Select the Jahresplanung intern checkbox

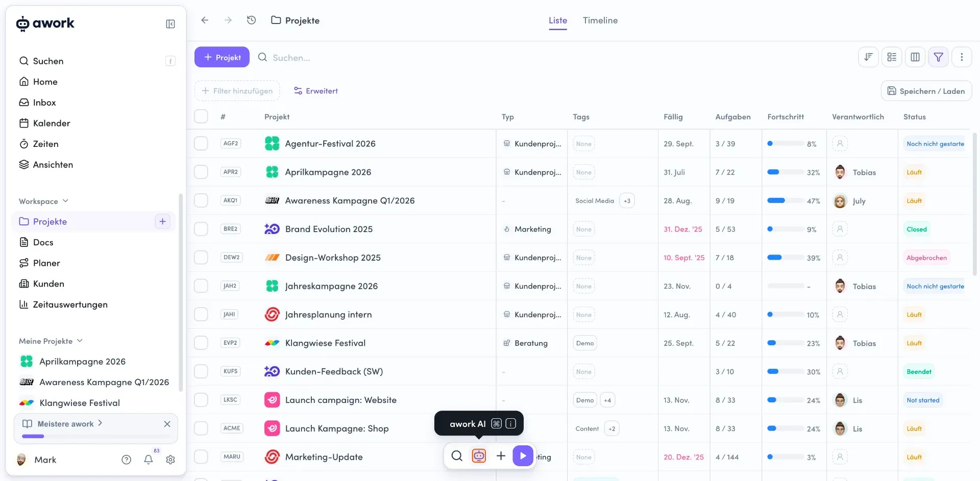[201, 315]
